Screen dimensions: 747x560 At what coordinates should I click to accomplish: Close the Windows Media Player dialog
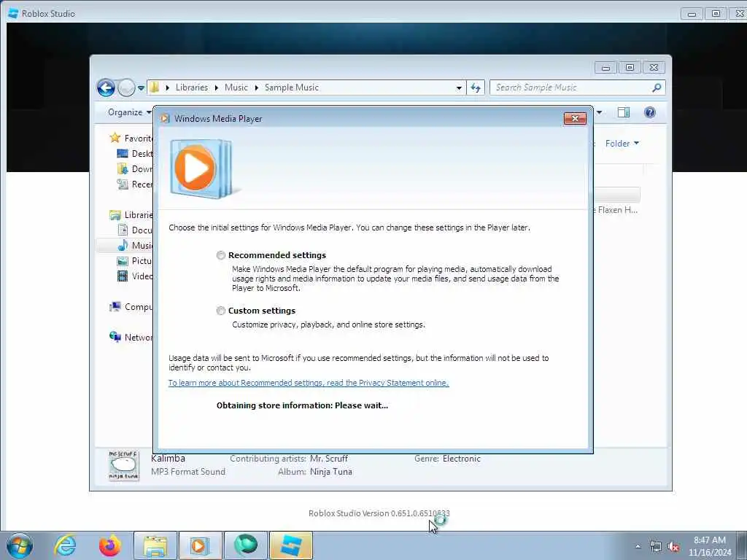pos(575,119)
